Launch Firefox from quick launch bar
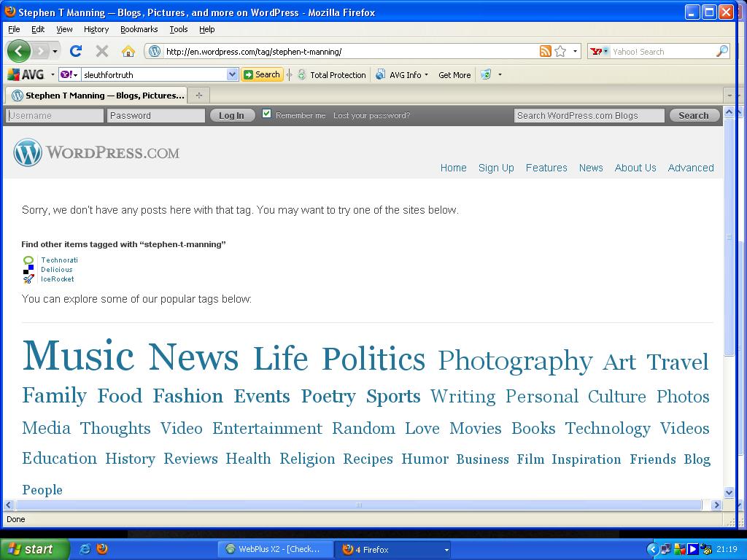The width and height of the screenshot is (747, 560). pyautogui.click(x=101, y=549)
